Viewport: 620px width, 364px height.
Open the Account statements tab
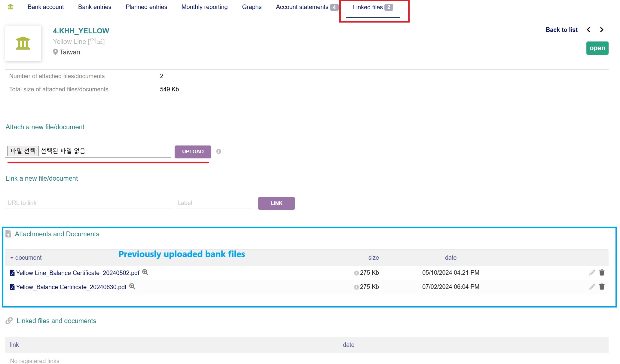click(302, 7)
